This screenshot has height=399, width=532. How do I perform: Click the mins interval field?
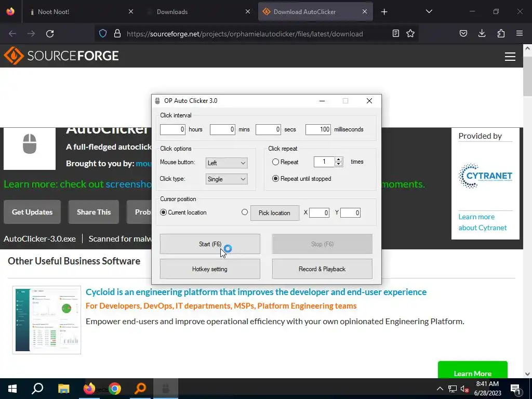(x=222, y=129)
